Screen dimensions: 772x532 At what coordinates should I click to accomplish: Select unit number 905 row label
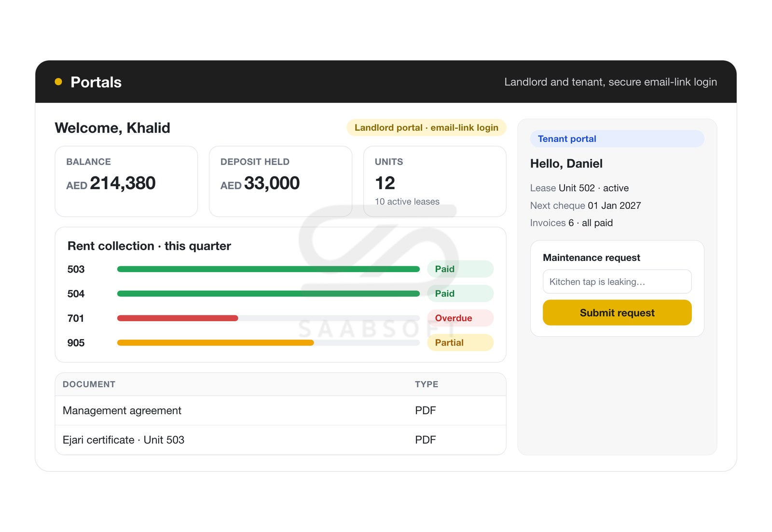76,343
